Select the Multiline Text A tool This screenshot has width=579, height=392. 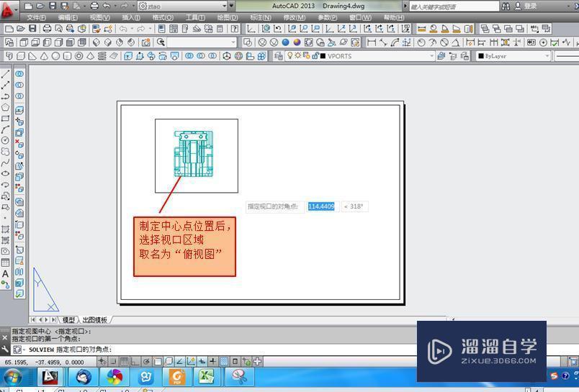click(5, 273)
